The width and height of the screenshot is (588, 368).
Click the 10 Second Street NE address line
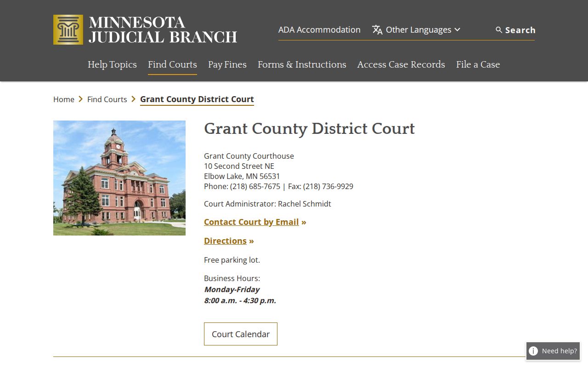point(239,166)
